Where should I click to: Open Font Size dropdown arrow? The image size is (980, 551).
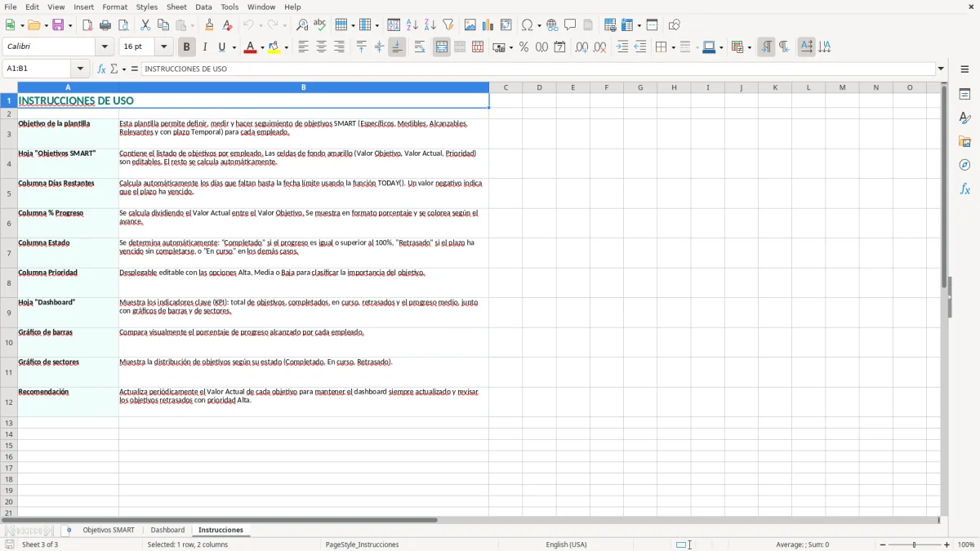(163, 47)
